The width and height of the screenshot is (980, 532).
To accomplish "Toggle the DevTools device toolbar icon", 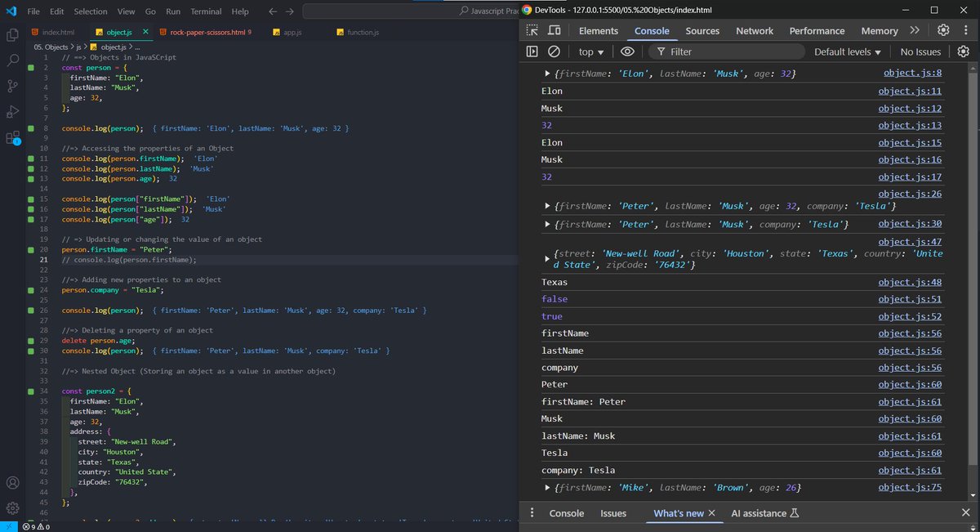I will click(554, 30).
